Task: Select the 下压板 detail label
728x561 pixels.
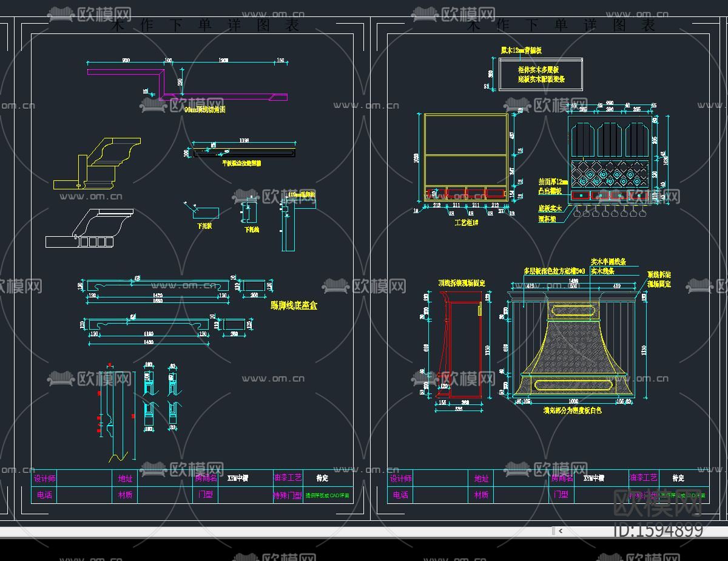Action: (x=204, y=225)
